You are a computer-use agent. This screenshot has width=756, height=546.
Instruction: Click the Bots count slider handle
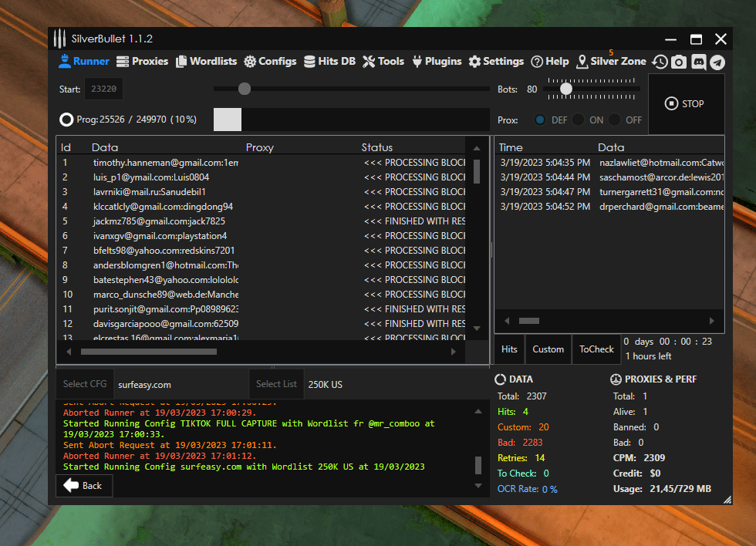(x=565, y=89)
